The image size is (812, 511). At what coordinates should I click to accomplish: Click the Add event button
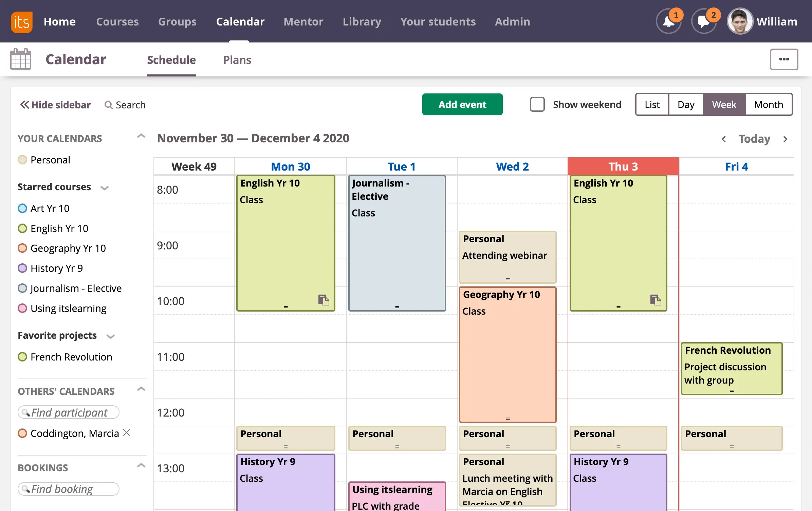[x=462, y=104]
